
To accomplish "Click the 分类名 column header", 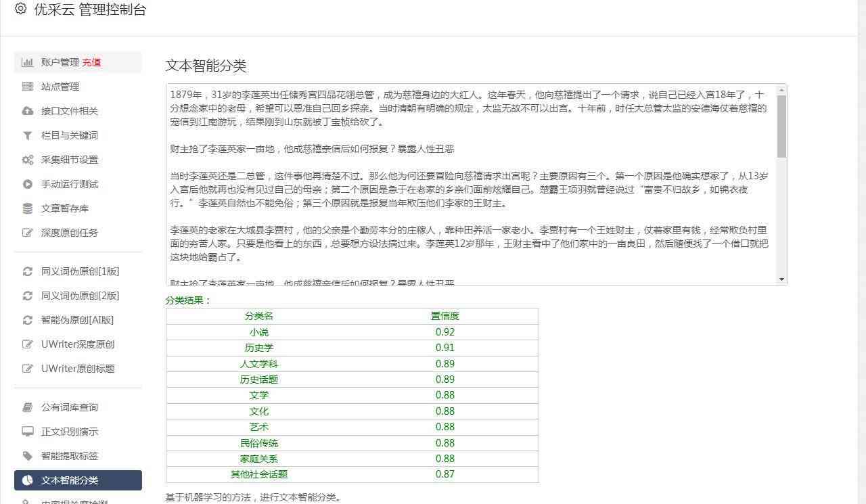I will (x=259, y=316).
